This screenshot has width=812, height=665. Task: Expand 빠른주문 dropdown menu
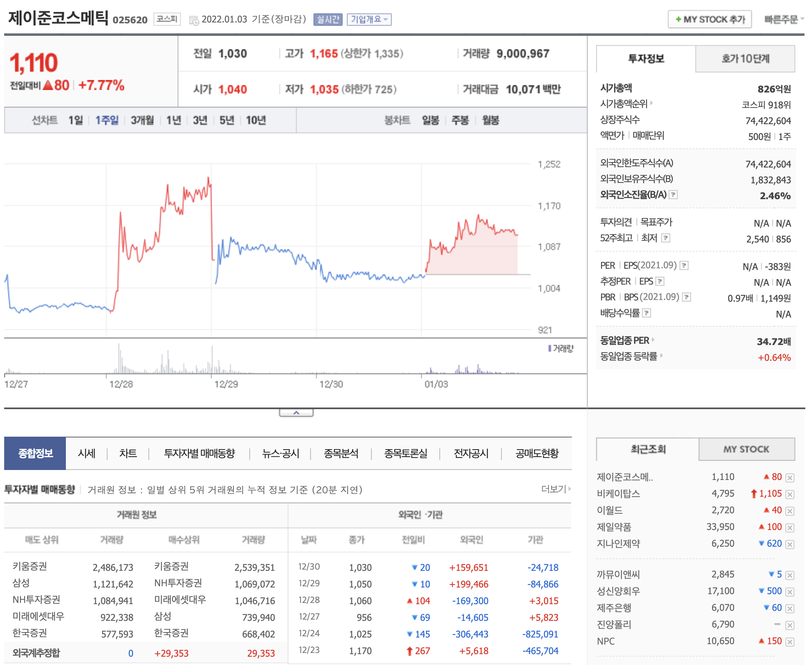click(783, 20)
